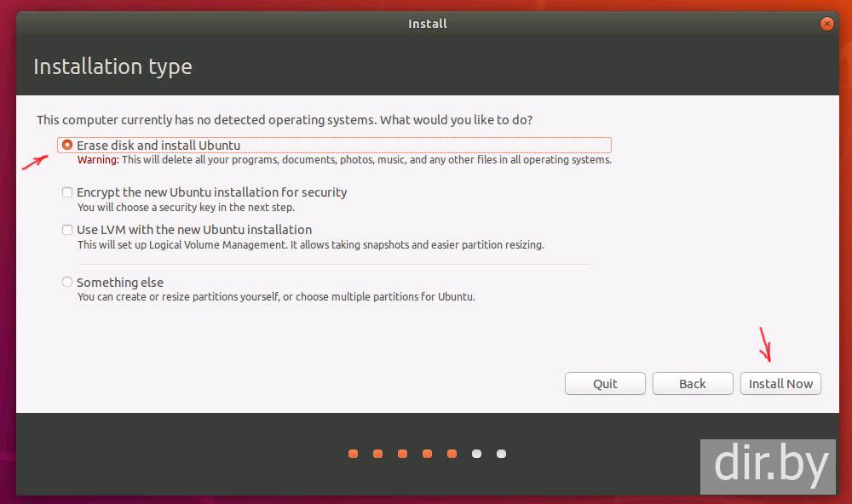This screenshot has width=852, height=504.
Task: Close the Install window
Action: [x=827, y=24]
